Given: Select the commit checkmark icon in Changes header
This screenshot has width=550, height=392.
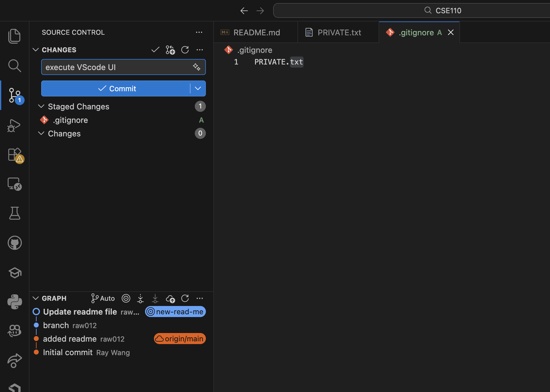Looking at the screenshot, I should tap(155, 49).
